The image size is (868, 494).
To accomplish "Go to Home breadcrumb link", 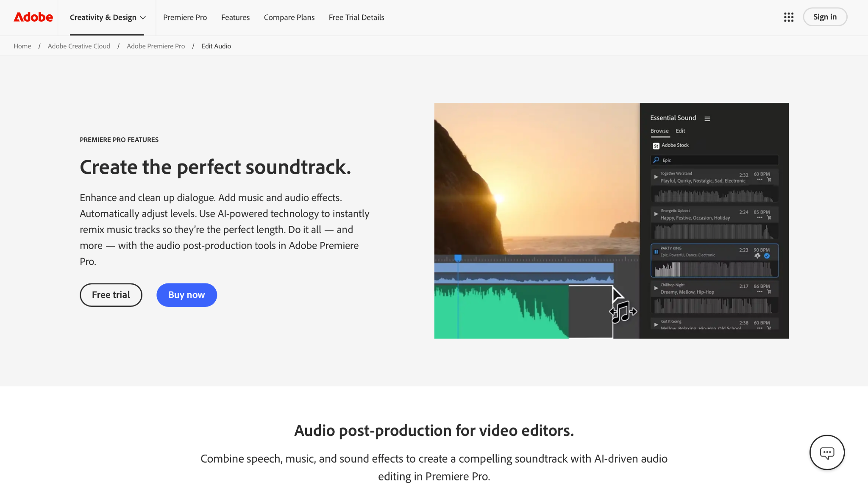I will coord(22,46).
